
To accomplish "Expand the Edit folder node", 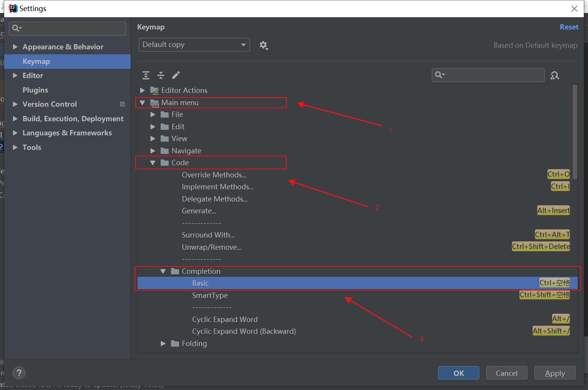I will tap(153, 127).
